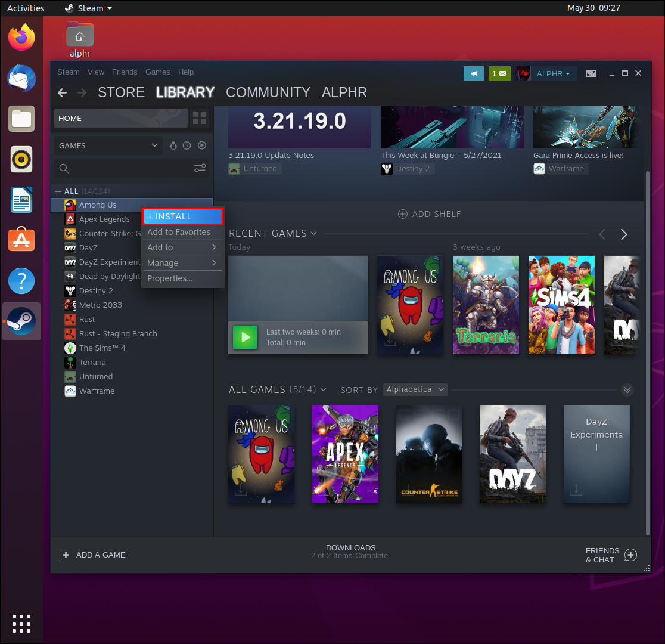The image size is (665, 644).
Task: Click the Add a Game plus icon
Action: pos(66,555)
